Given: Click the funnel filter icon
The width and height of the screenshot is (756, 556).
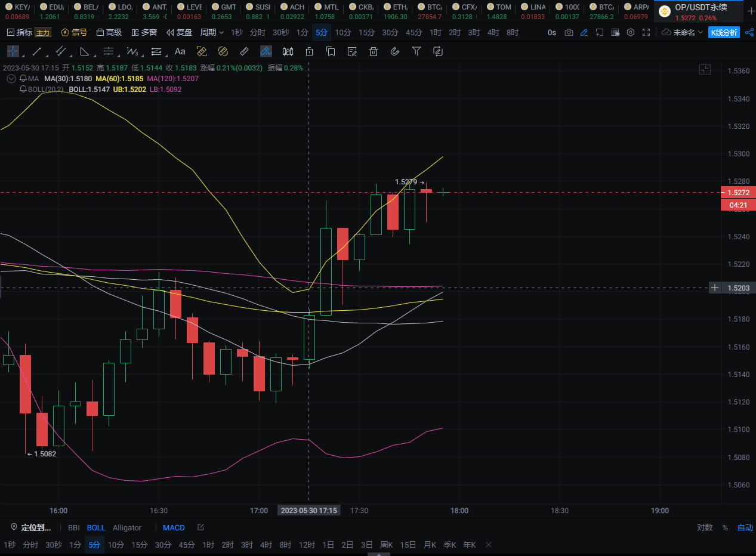Looking at the screenshot, I should pyautogui.click(x=416, y=51).
